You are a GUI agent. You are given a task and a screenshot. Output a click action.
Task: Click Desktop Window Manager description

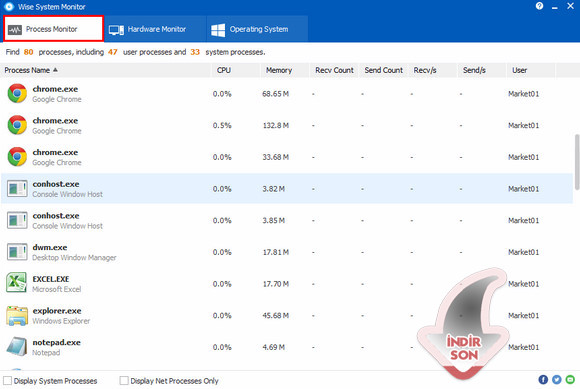tap(74, 258)
